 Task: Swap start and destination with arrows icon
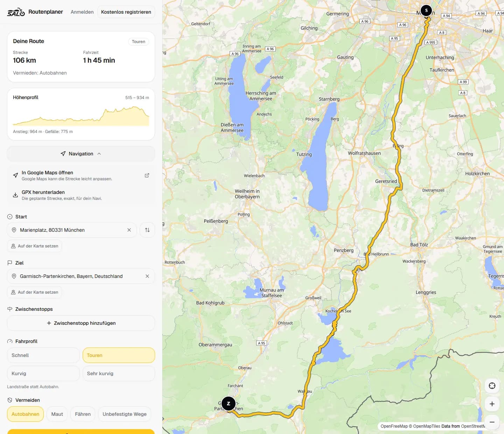[x=147, y=230]
